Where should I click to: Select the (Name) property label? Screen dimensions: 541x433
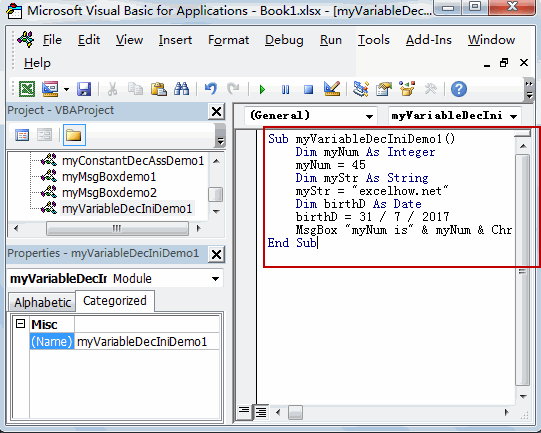pos(52,342)
